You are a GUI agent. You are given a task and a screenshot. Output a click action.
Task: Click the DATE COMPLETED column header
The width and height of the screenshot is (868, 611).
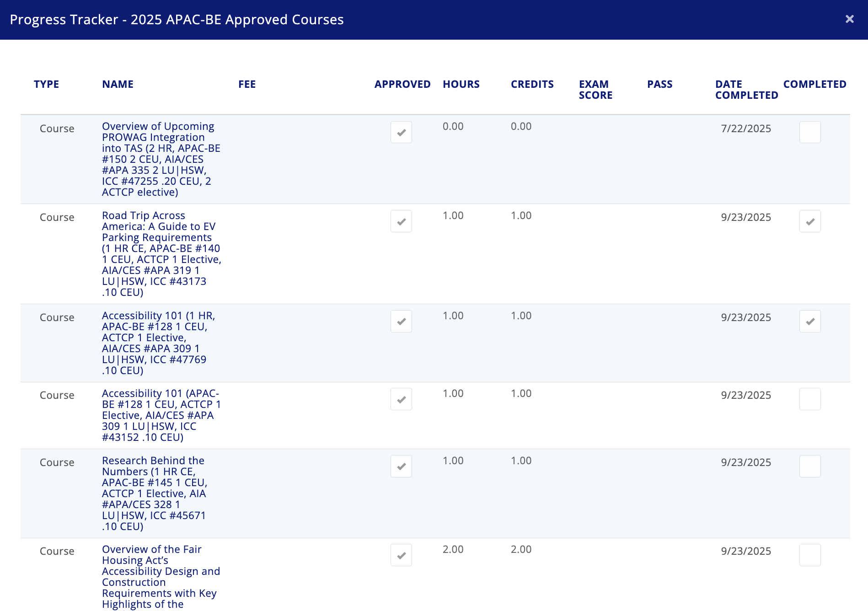pos(745,90)
